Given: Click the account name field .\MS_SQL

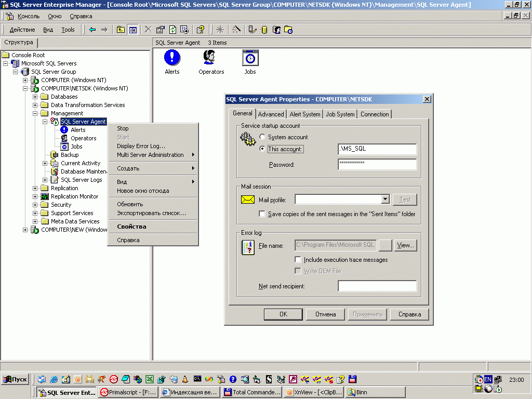Looking at the screenshot, I should [377, 149].
